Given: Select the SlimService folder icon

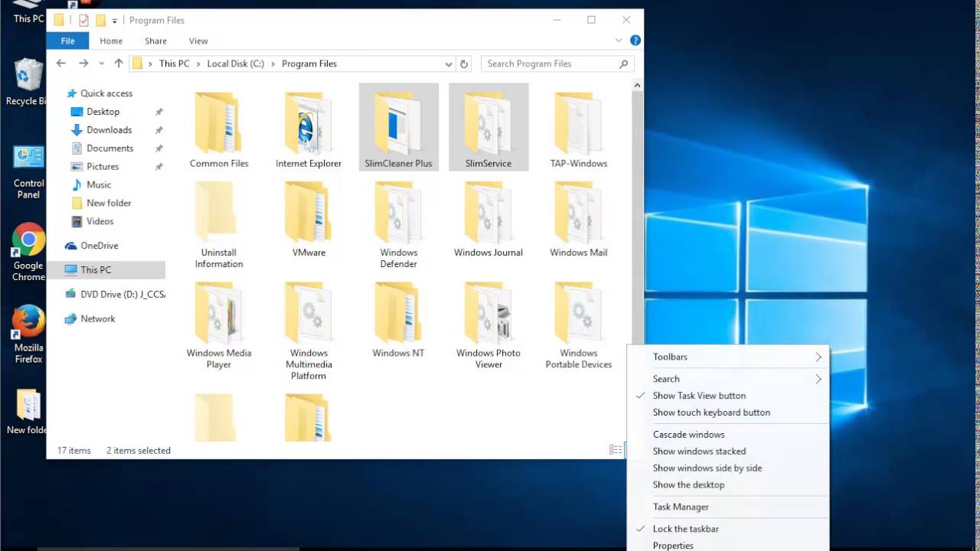Looking at the screenshot, I should 488,122.
